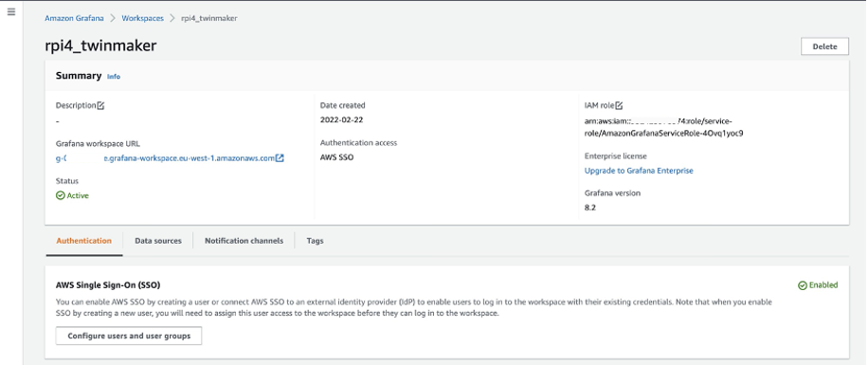Click the rpi4_twinmaker breadcrumb text
Screen dimensions: 868x365
[209, 18]
